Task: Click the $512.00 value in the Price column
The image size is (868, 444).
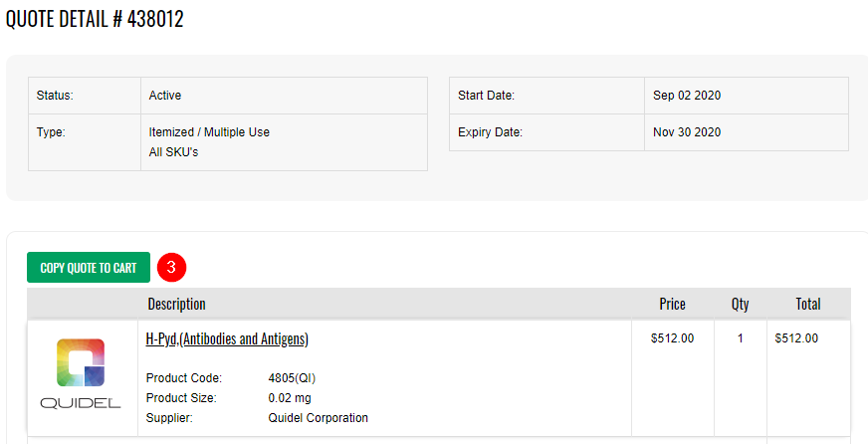Action: (672, 338)
